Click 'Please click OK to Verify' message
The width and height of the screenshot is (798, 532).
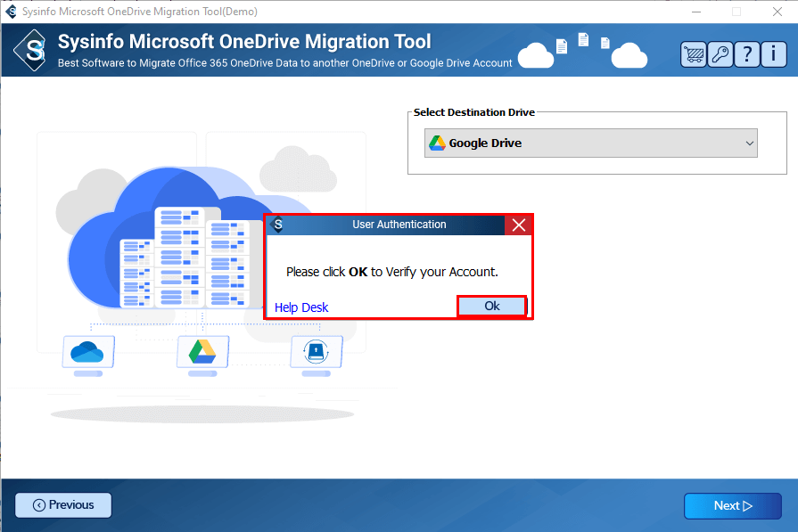point(392,272)
